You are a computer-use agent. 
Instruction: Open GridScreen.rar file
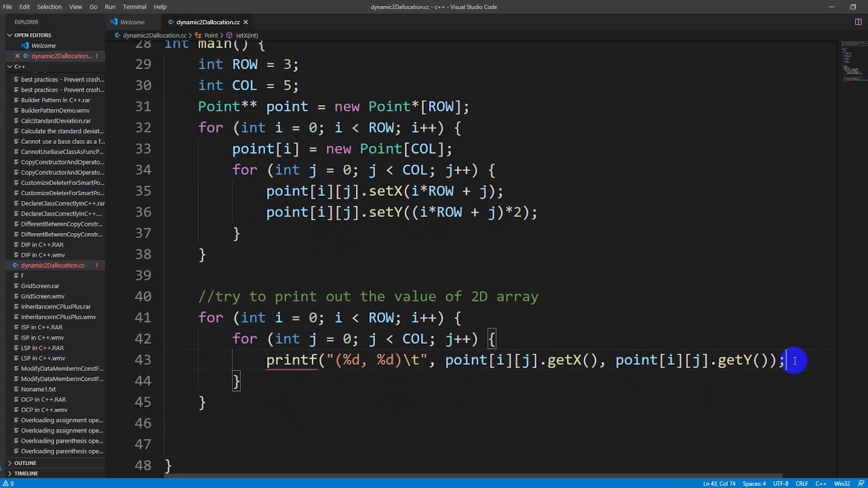coord(40,286)
